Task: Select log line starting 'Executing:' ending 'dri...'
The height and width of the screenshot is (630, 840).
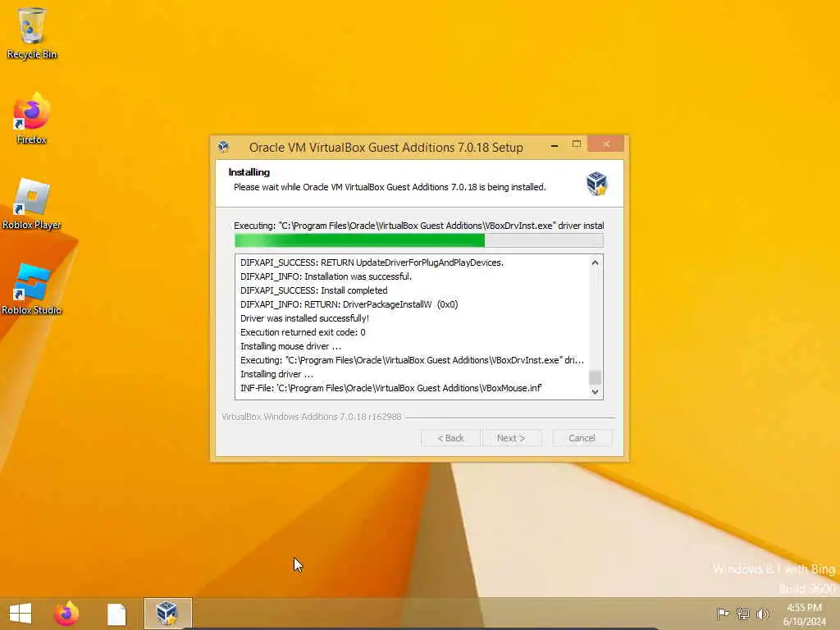Action: (x=412, y=360)
